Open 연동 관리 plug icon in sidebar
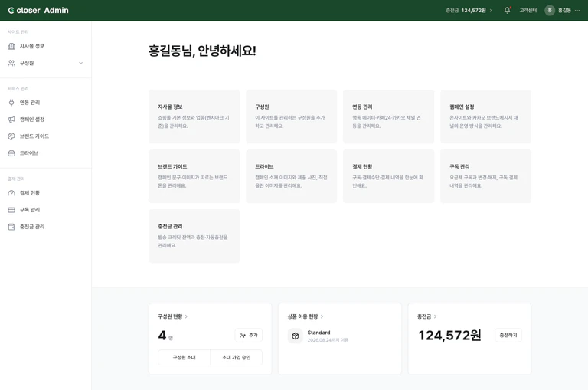The image size is (588, 390). pyautogui.click(x=11, y=103)
